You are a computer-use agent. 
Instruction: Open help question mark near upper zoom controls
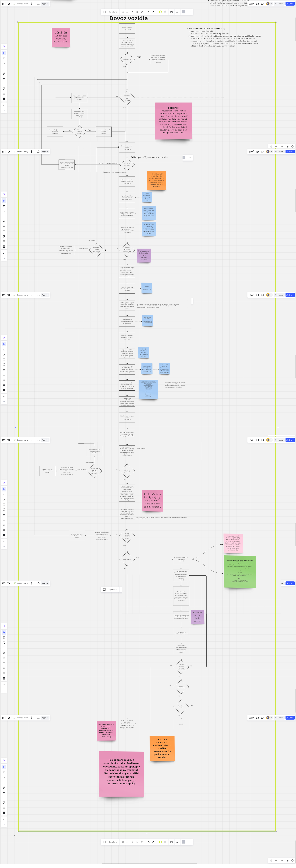[292, 147]
